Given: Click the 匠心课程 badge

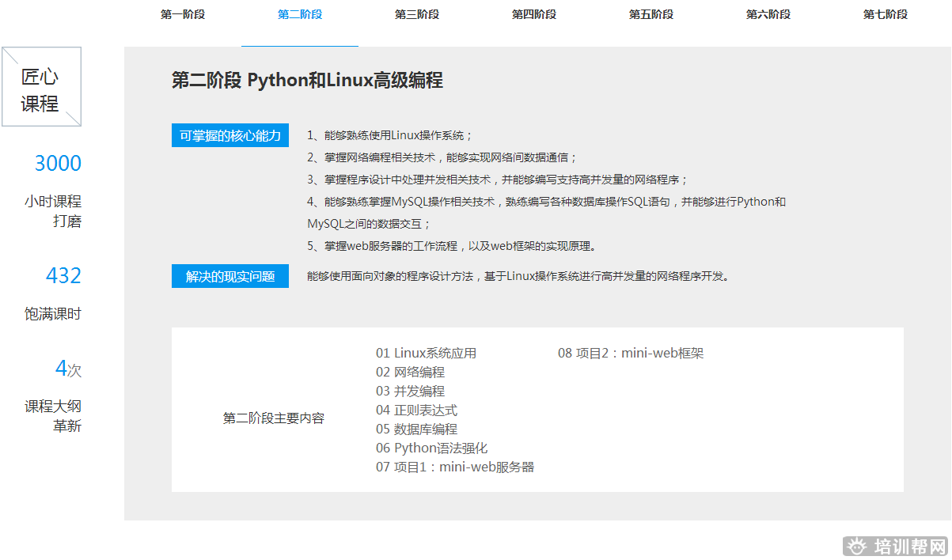Looking at the screenshot, I should [41, 87].
